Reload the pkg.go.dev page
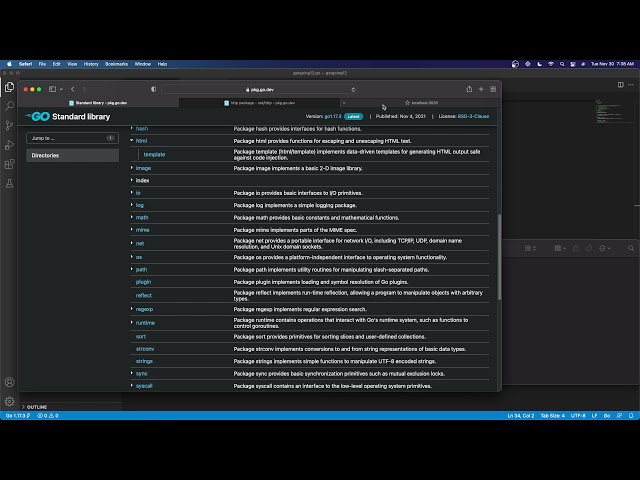The width and height of the screenshot is (640, 480). pyautogui.click(x=353, y=89)
